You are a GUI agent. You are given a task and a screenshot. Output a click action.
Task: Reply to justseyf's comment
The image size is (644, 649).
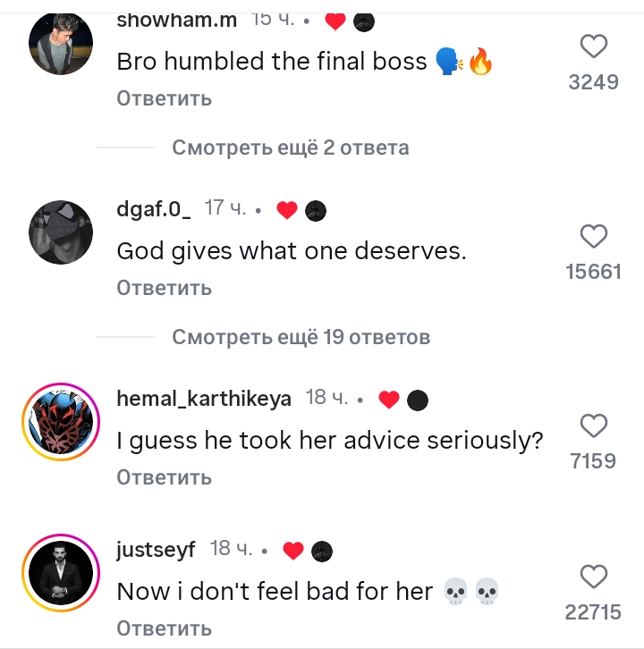(164, 628)
